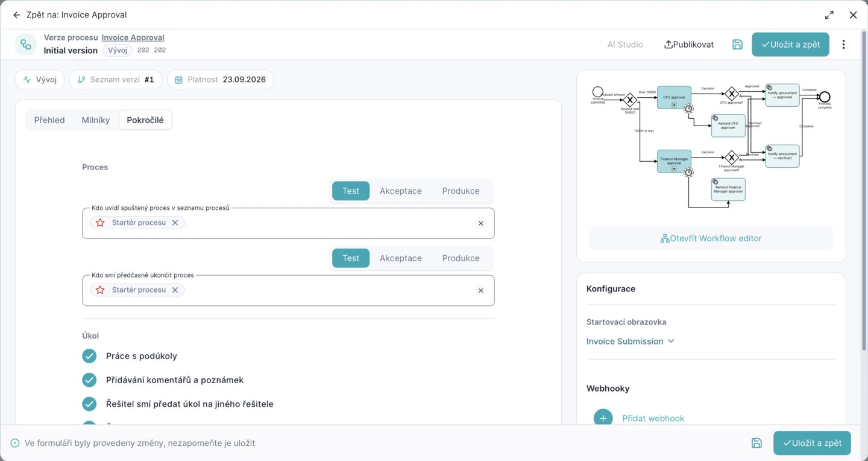This screenshot has width=868, height=461.
Task: Click the plus icon to add webhook
Action: [x=603, y=418]
